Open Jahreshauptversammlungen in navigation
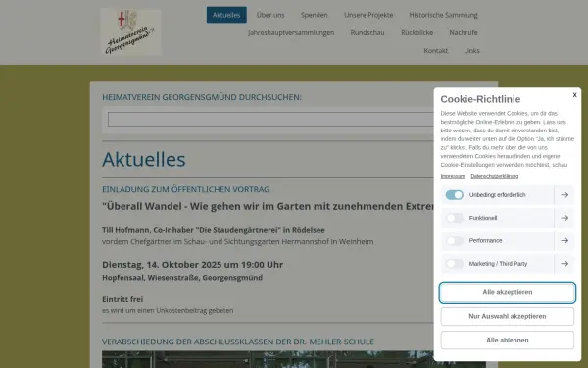This screenshot has height=368, width=588. coord(291,32)
